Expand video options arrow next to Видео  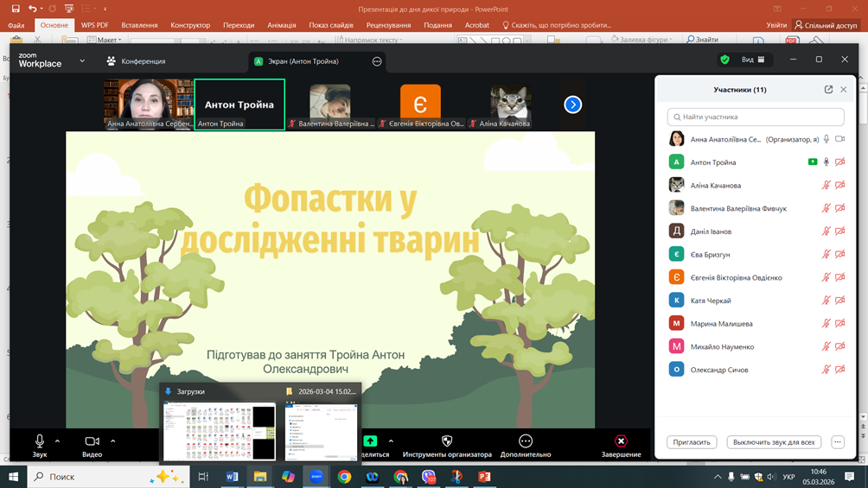pos(113,441)
